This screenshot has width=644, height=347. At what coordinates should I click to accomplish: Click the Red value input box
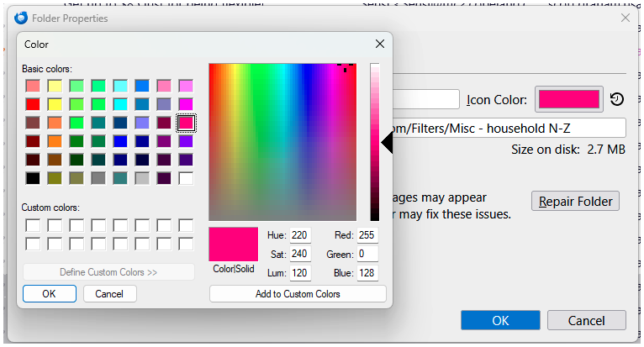(367, 235)
